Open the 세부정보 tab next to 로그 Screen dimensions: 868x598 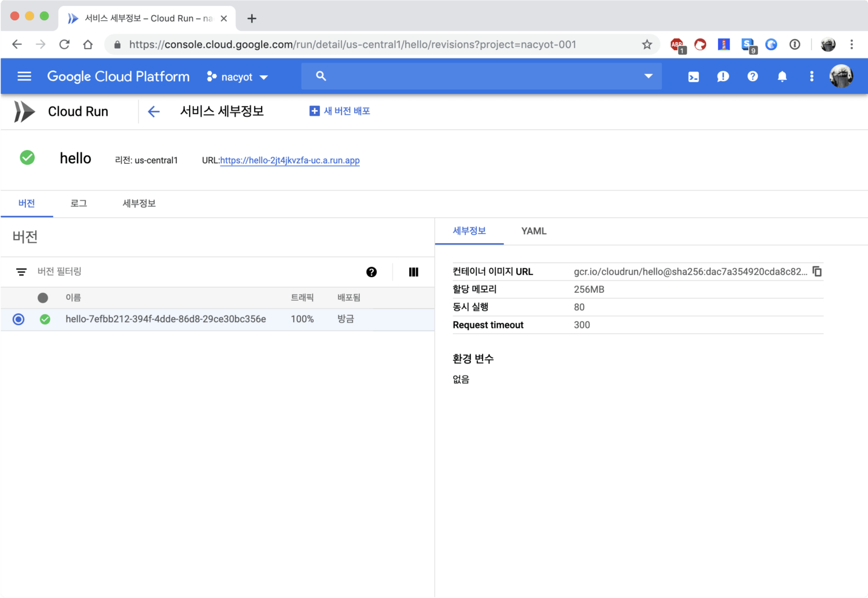pyautogui.click(x=139, y=204)
